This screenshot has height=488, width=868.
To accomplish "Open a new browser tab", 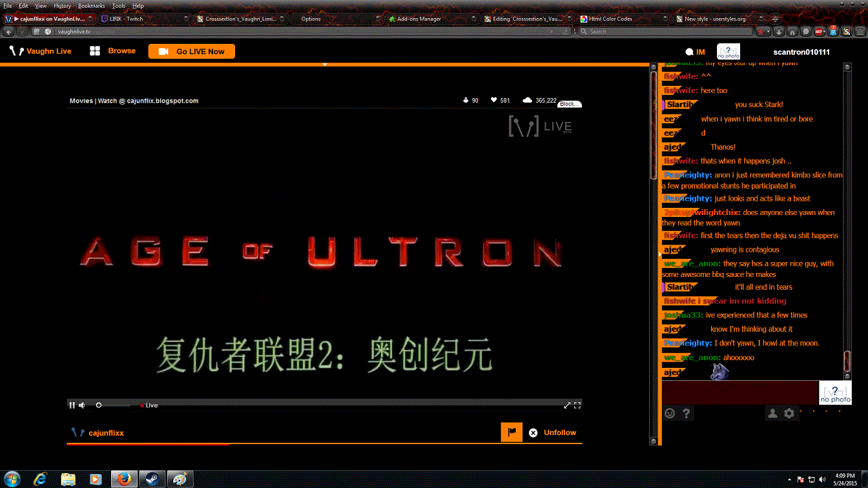I will (775, 19).
